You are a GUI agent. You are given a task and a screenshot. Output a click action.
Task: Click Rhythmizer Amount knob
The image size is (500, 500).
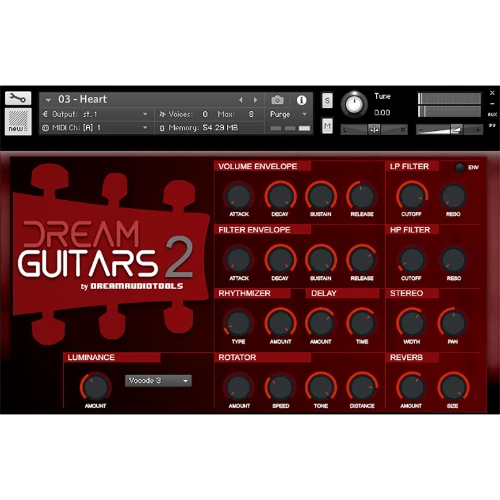pyautogui.click(x=280, y=323)
